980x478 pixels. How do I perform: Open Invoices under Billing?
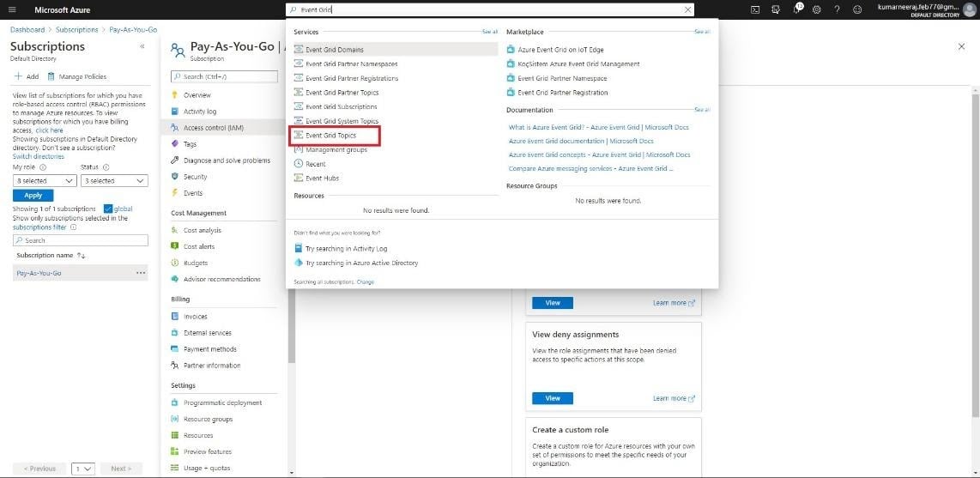(196, 317)
